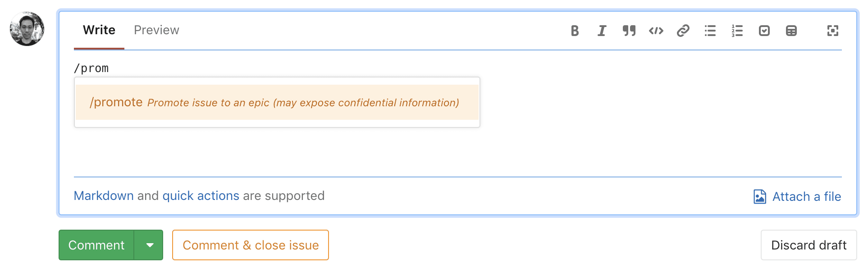The width and height of the screenshot is (868, 272).
Task: Click the green Comment button
Action: [x=96, y=245]
